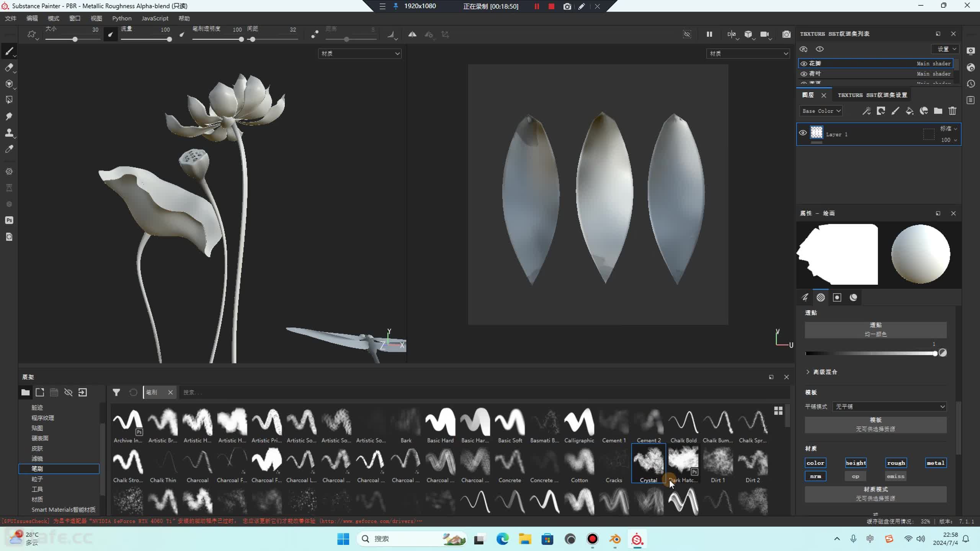The image size is (980, 551).
Task: Delete the selected layer
Action: click(x=952, y=111)
